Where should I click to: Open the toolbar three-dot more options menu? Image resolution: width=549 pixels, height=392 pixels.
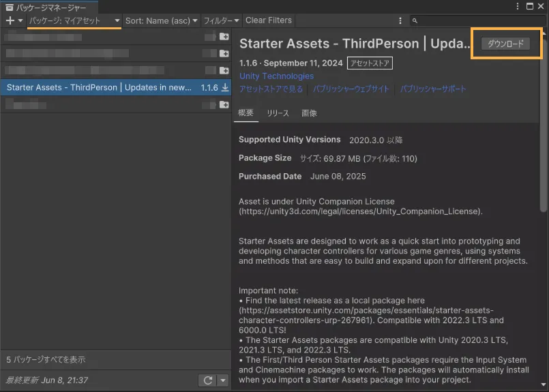point(400,20)
